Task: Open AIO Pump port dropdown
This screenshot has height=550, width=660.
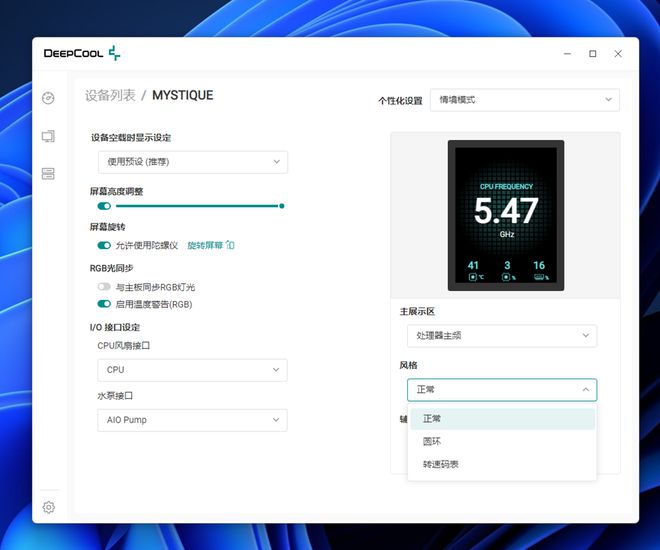Action: [x=192, y=420]
